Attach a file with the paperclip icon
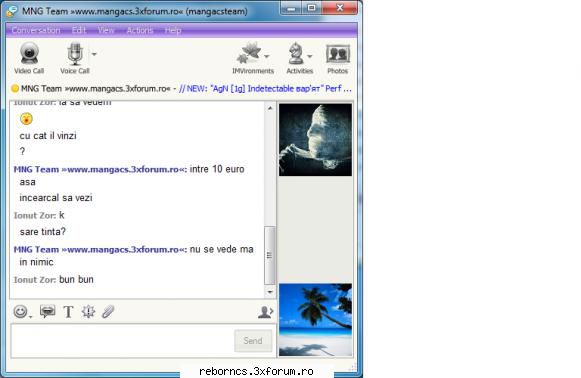Screen dimensions: 581x378 click(108, 311)
